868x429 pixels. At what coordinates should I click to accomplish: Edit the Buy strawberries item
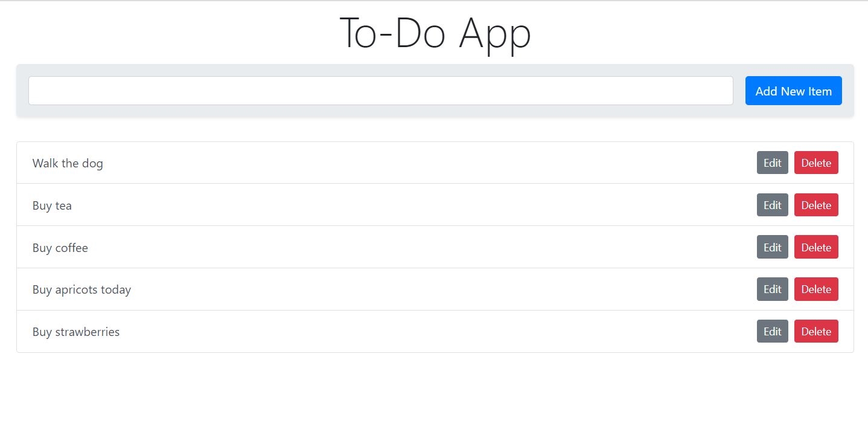point(772,331)
